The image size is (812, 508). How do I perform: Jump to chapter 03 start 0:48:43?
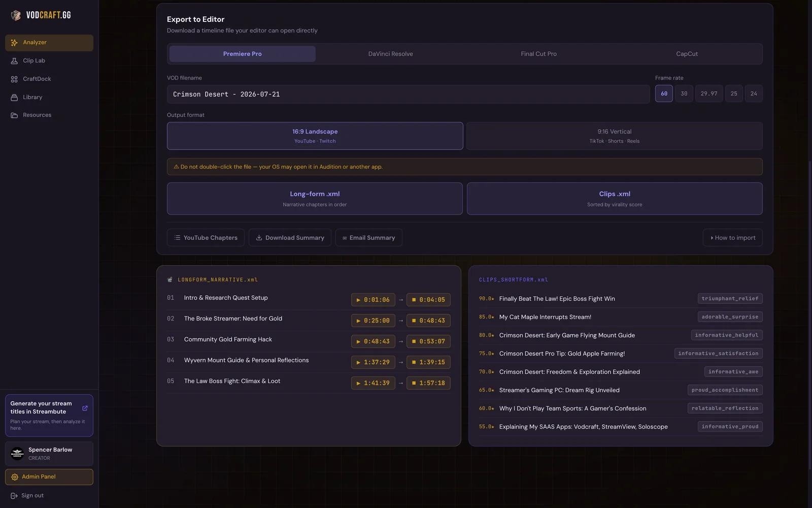(373, 341)
